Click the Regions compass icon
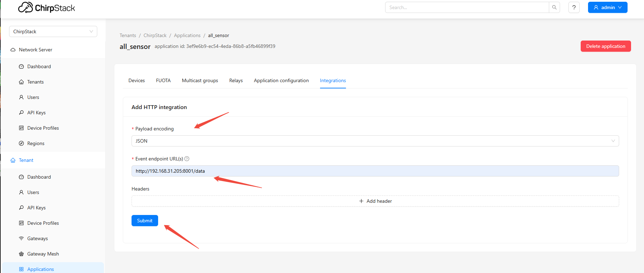Screen dimensions: 644x273 [x=21, y=143]
